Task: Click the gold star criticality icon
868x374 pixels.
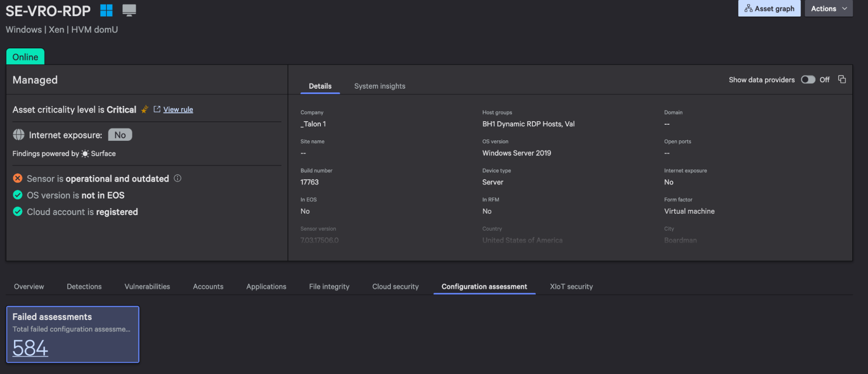Action: point(145,109)
